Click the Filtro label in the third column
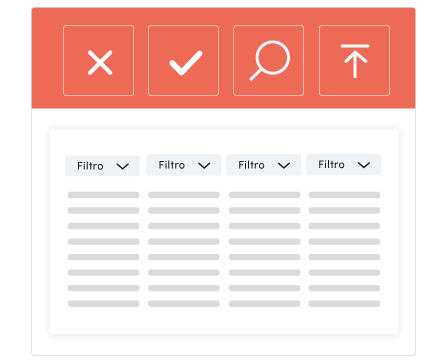The image size is (440, 360). pyautogui.click(x=251, y=165)
